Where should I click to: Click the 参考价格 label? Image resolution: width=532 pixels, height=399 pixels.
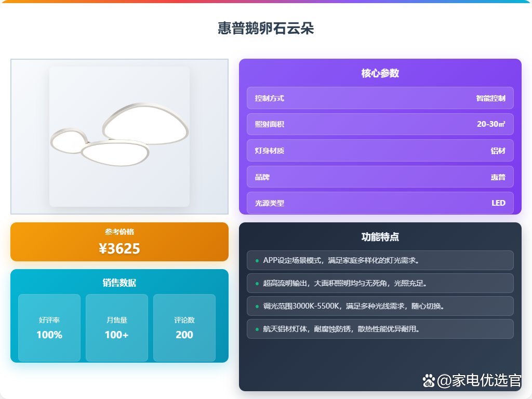[119, 232]
